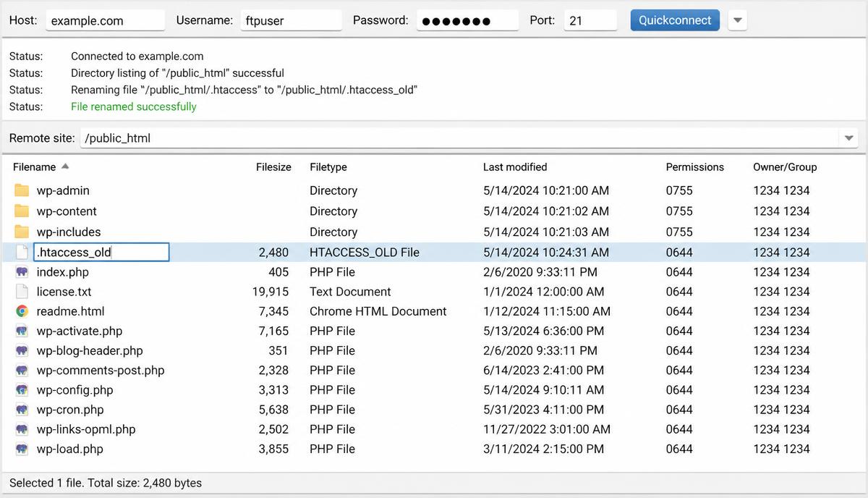Screen dimensions: 868x498
Task: Click the Renaming file .htaccess status line
Action: 244,90
